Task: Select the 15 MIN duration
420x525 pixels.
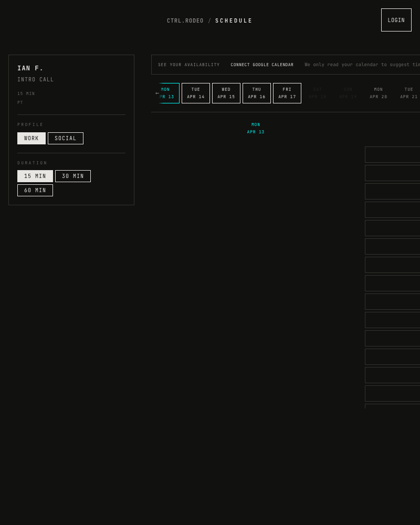Action: (35, 176)
